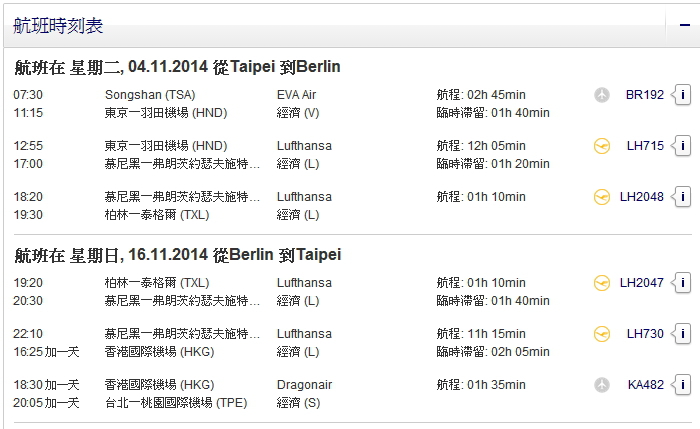Click the 航班時刻表 panel header title
Image resolution: width=700 pixels, height=429 pixels.
point(58,26)
